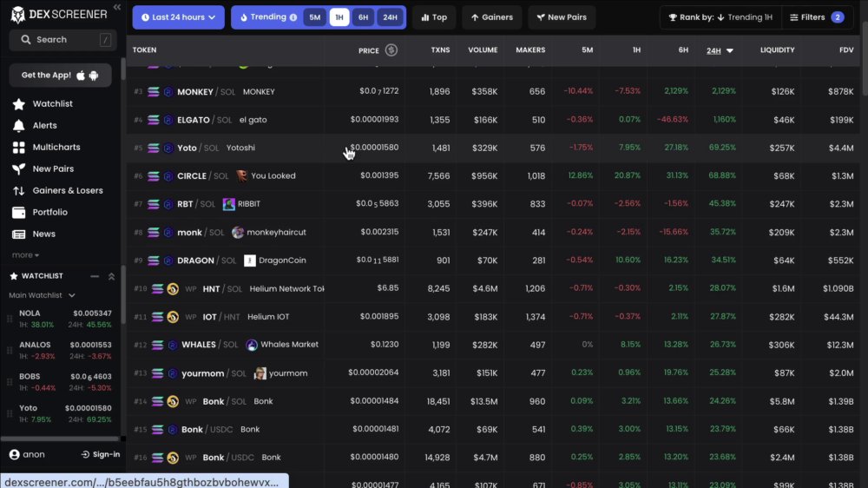Screen dimensions: 868x488
Task: Click the Solana icon in Bonk / USDC row #15
Action: pos(157,429)
